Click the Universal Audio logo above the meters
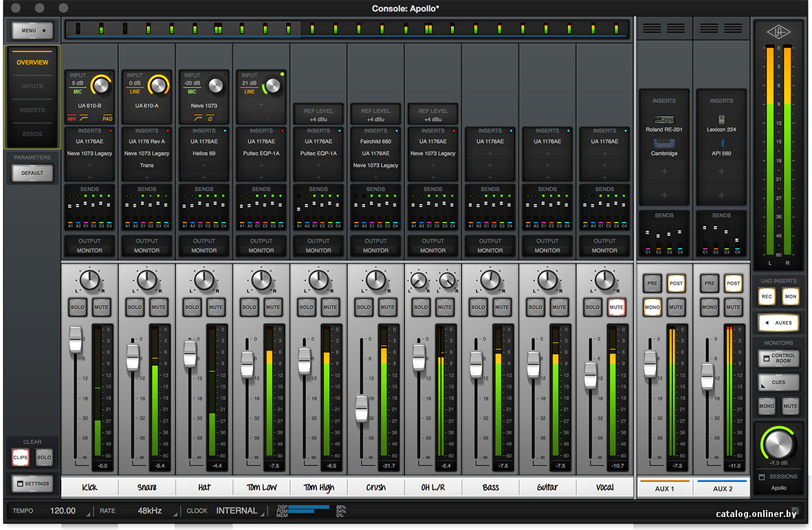This screenshot has width=812, height=530. click(x=778, y=32)
